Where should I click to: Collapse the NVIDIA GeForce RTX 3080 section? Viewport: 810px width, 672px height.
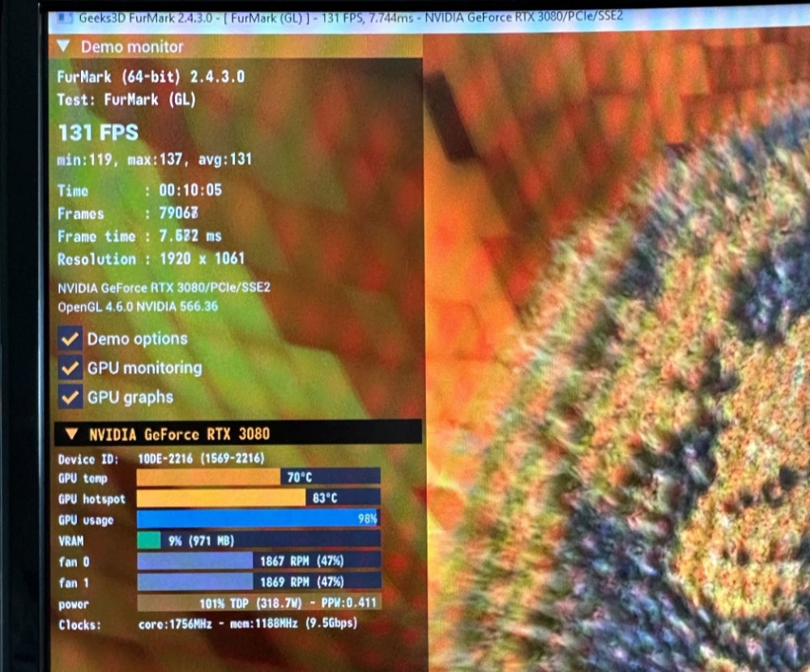point(71,434)
